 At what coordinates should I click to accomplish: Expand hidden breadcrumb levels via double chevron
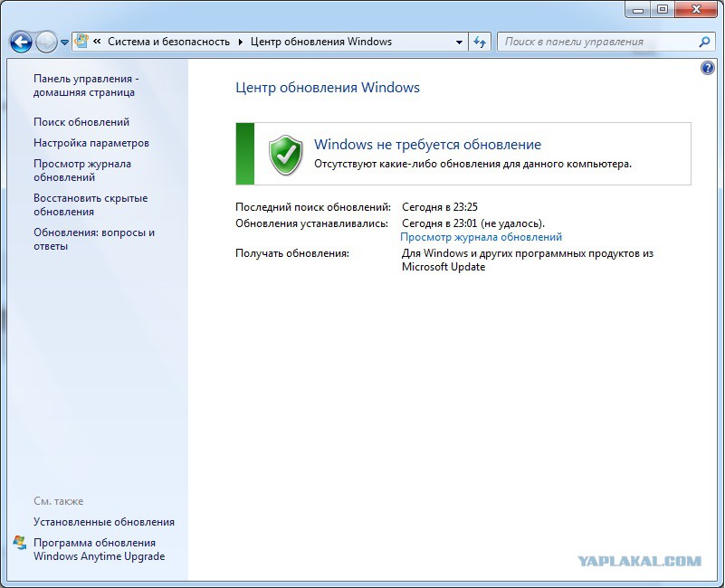(97, 42)
